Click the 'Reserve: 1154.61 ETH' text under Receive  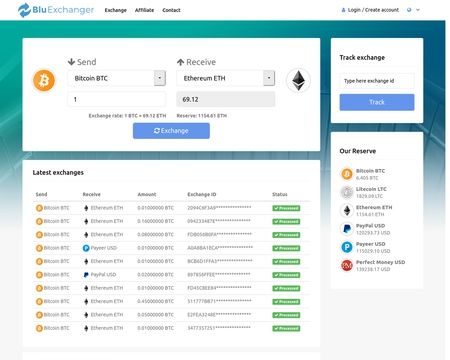coord(202,116)
